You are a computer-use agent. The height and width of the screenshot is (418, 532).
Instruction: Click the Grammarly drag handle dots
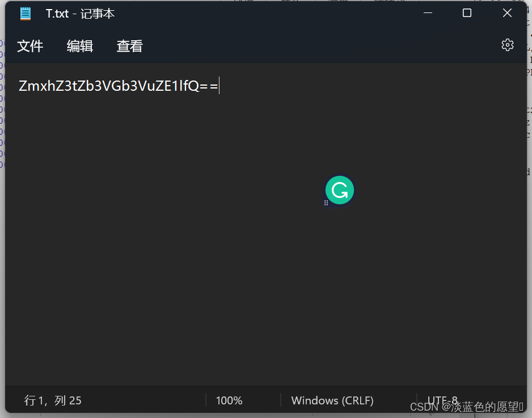tap(326, 203)
